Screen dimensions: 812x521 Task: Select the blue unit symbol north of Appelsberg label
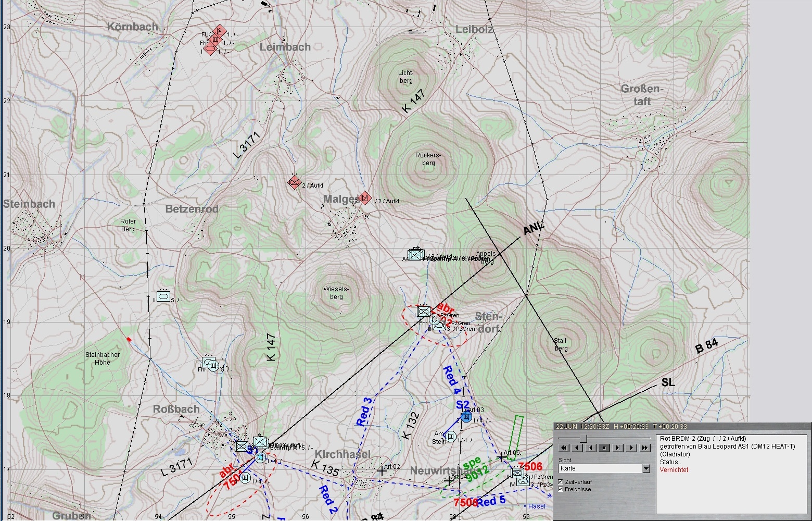point(415,254)
